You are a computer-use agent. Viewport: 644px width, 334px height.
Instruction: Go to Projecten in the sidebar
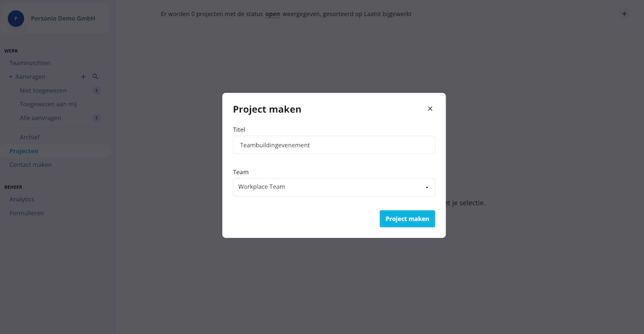pyautogui.click(x=24, y=151)
